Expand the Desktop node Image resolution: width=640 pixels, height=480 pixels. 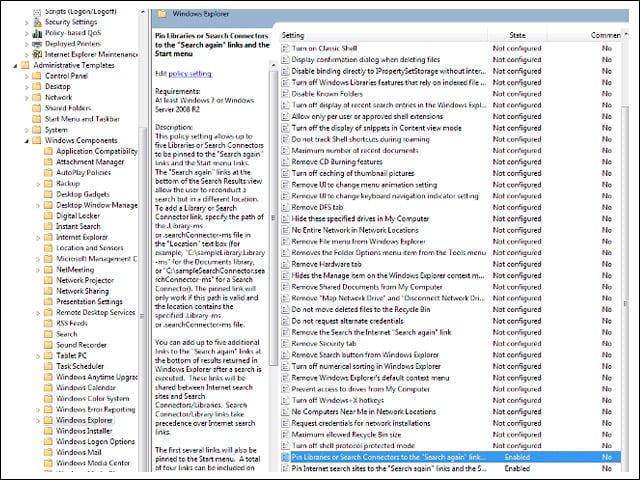point(27,87)
